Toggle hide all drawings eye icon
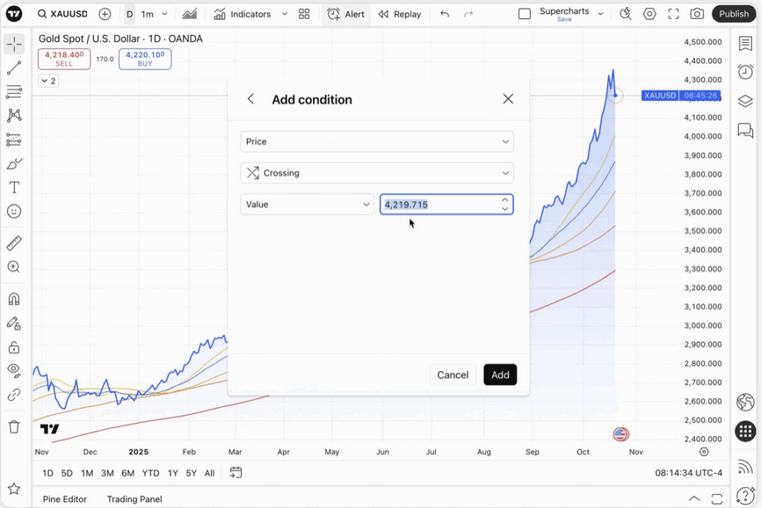762x508 pixels. (14, 370)
